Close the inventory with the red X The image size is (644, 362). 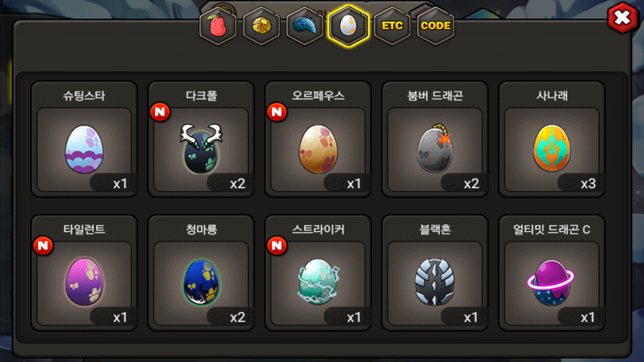[623, 18]
